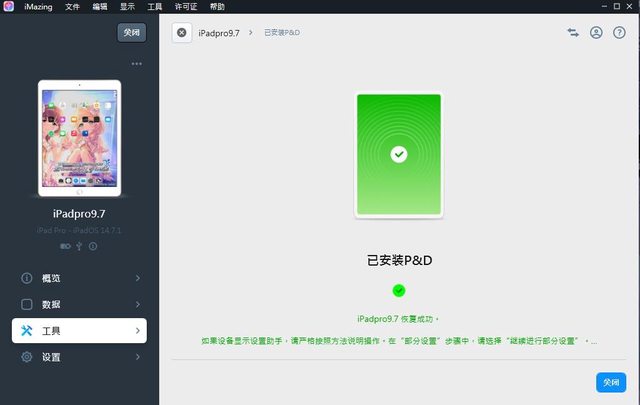Select the 数据 sidebar item
Viewport: 640px width, 405px height.
79,304
